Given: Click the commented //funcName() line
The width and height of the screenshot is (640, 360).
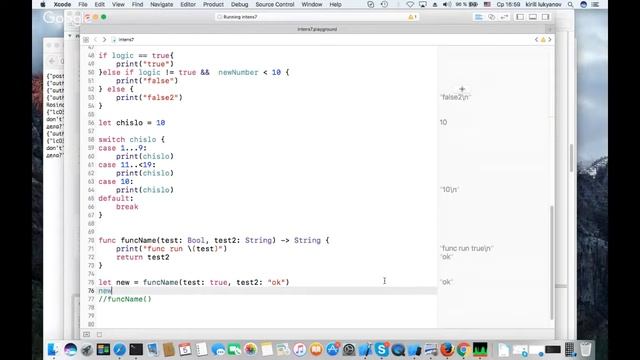Looking at the screenshot, I should tap(125, 299).
